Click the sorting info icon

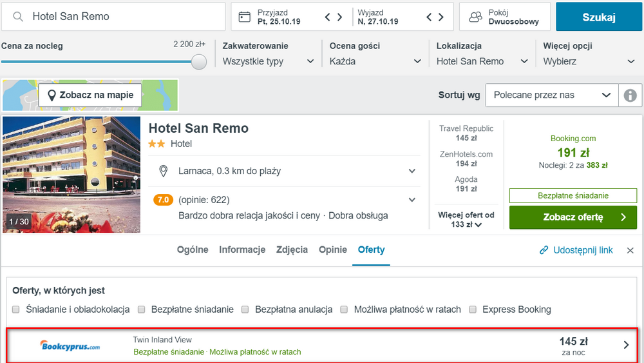(x=630, y=95)
